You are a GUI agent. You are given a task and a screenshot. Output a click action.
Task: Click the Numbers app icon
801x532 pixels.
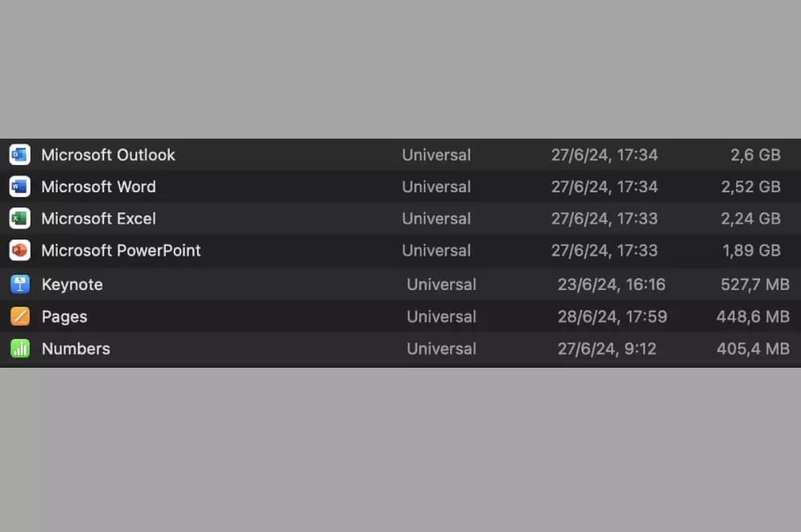20,349
